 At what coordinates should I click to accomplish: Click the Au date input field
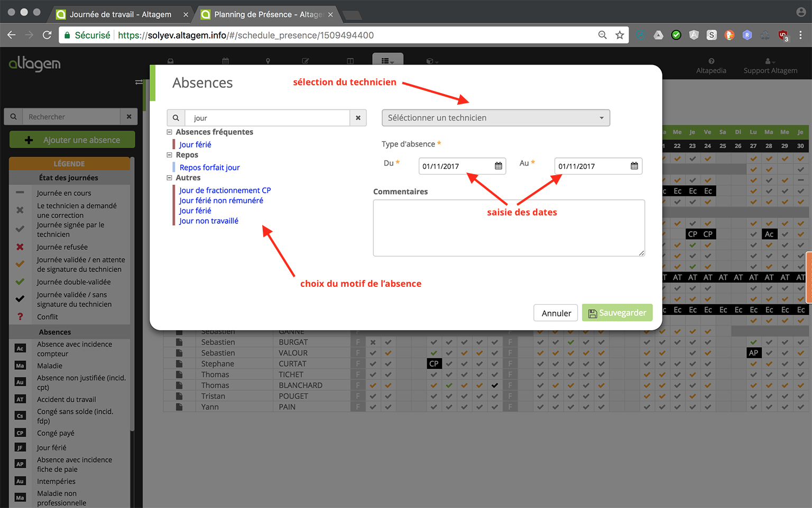(598, 166)
